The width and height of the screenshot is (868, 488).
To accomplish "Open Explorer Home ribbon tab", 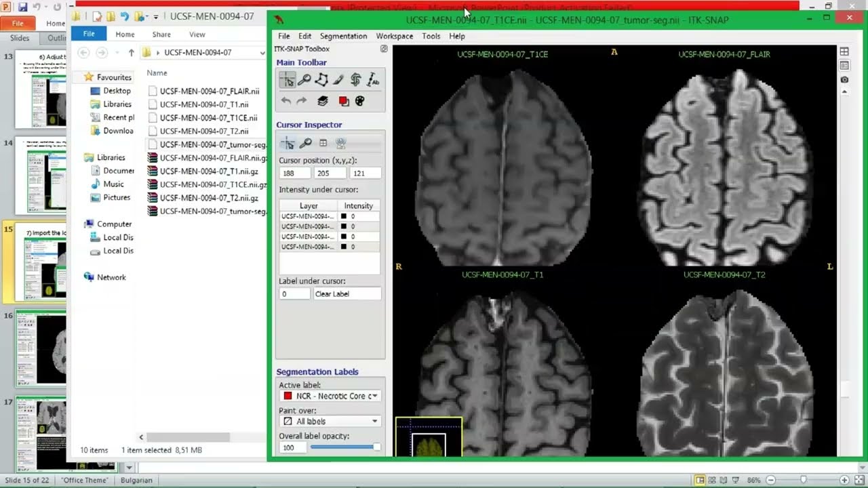I will coord(125,34).
